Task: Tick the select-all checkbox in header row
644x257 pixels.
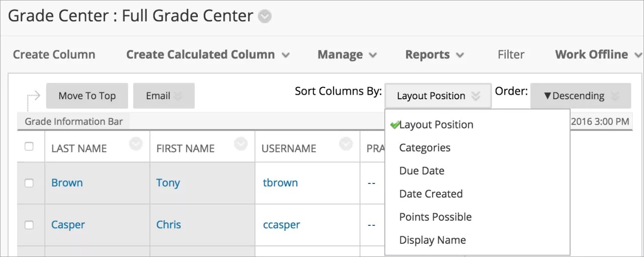Action: click(x=29, y=147)
